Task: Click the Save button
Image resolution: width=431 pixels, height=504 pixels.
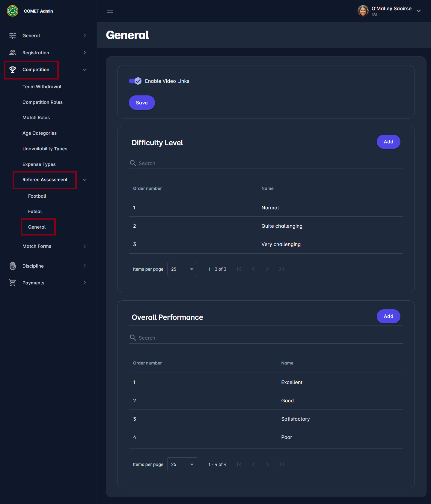Action: tap(142, 103)
